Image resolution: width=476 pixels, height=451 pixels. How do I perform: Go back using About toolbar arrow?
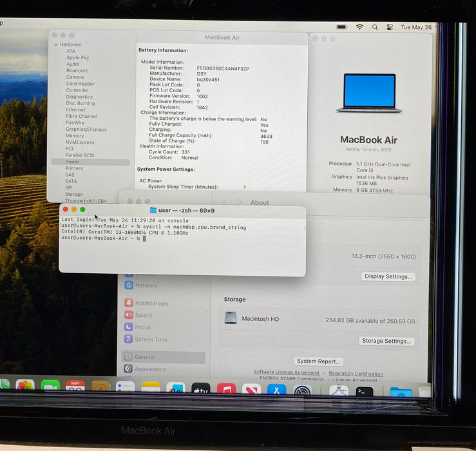tap(225, 202)
